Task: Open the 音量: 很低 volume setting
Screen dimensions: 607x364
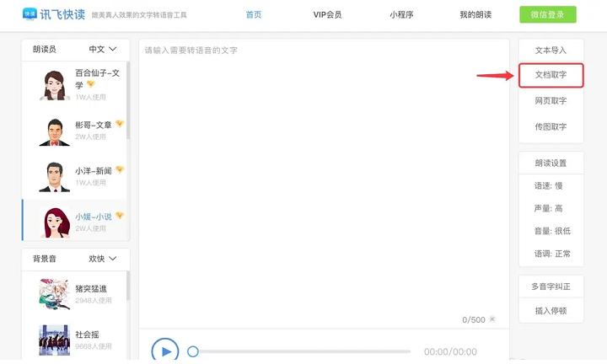Action: [552, 231]
